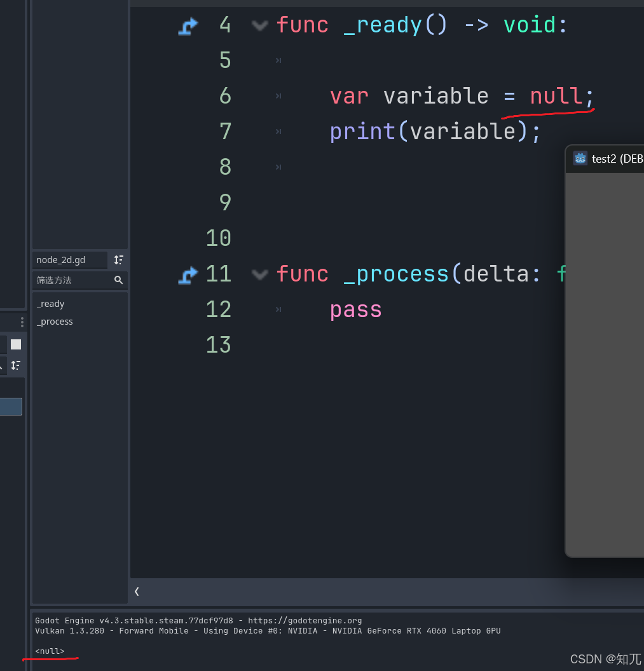The image size is (644, 671).
Task: Toggle code folding on the _process function
Action: coord(259,274)
